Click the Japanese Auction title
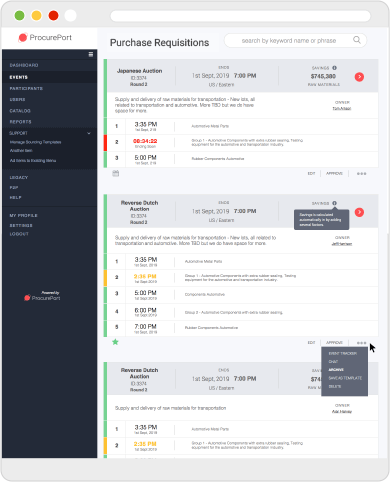This screenshot has height=482, width=390. point(139,71)
